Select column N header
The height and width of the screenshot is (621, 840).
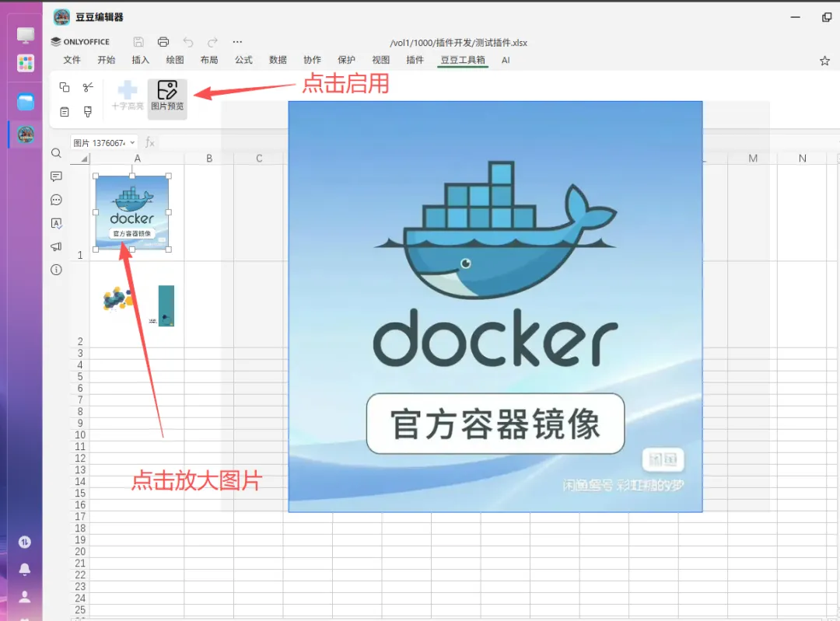(x=802, y=159)
